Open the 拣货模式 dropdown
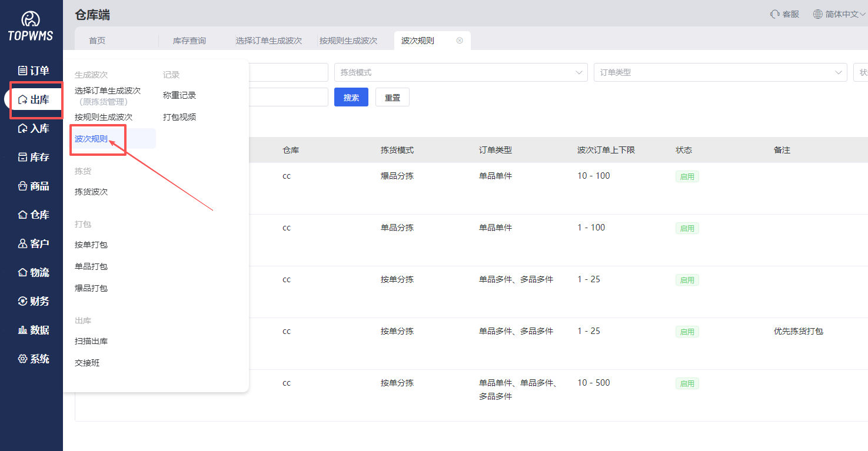The width and height of the screenshot is (868, 451). pyautogui.click(x=460, y=72)
